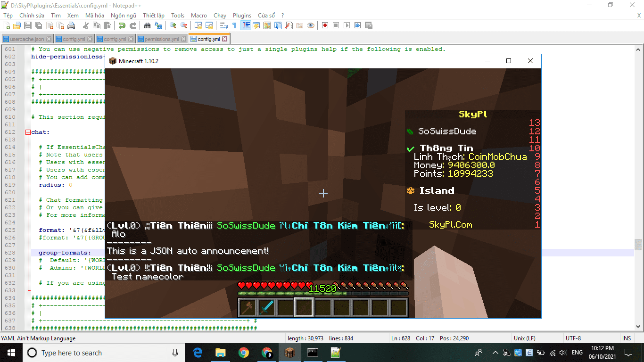
Task: Click the Zoom Out toolbar icon
Action: (184, 25)
